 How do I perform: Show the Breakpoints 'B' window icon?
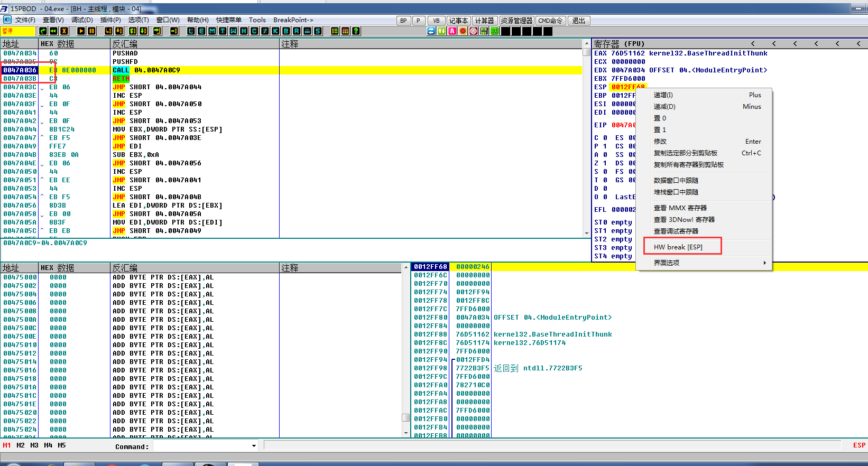(x=286, y=31)
